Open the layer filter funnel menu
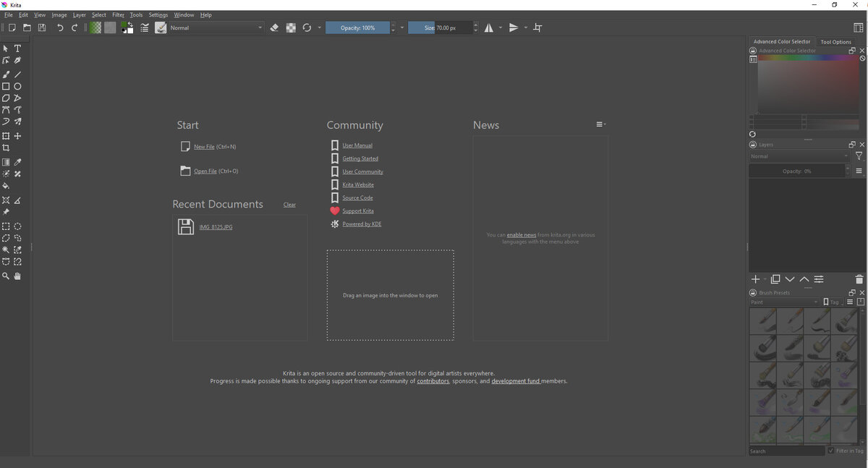The width and height of the screenshot is (868, 468). point(859,156)
